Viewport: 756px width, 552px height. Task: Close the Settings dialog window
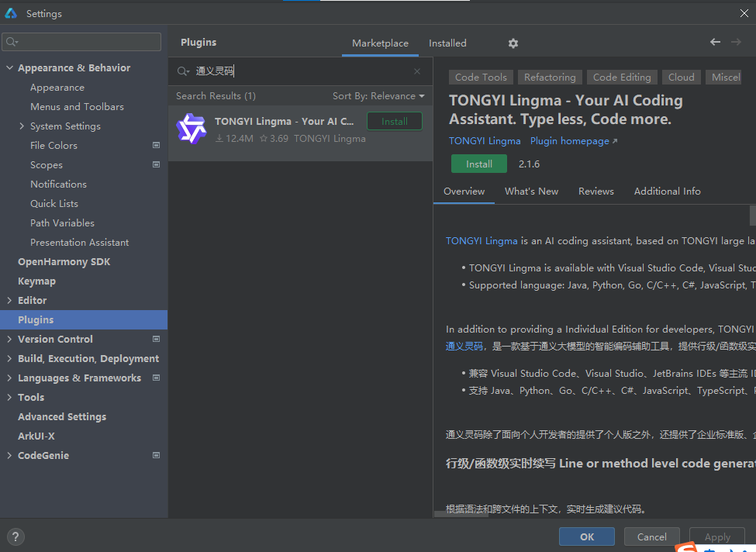[x=744, y=13]
